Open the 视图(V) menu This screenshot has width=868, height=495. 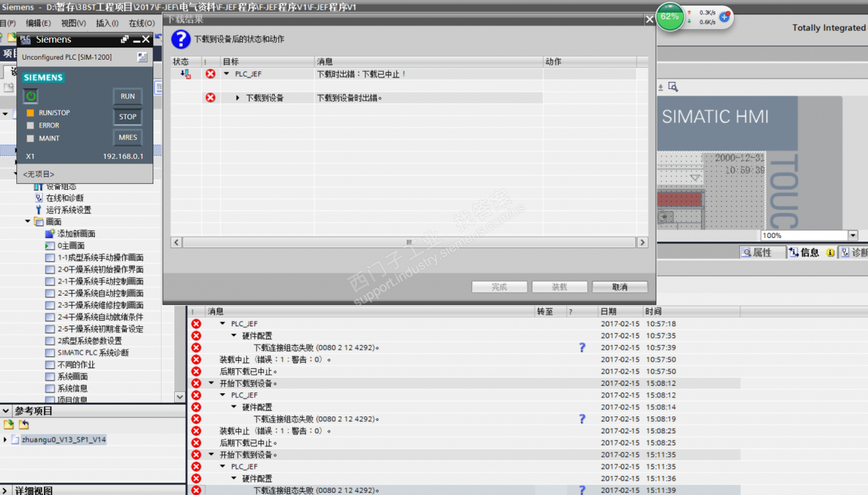tap(73, 23)
